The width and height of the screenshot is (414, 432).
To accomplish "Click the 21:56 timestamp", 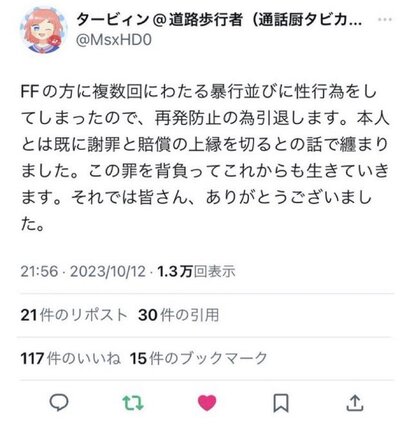I will tap(39, 271).
